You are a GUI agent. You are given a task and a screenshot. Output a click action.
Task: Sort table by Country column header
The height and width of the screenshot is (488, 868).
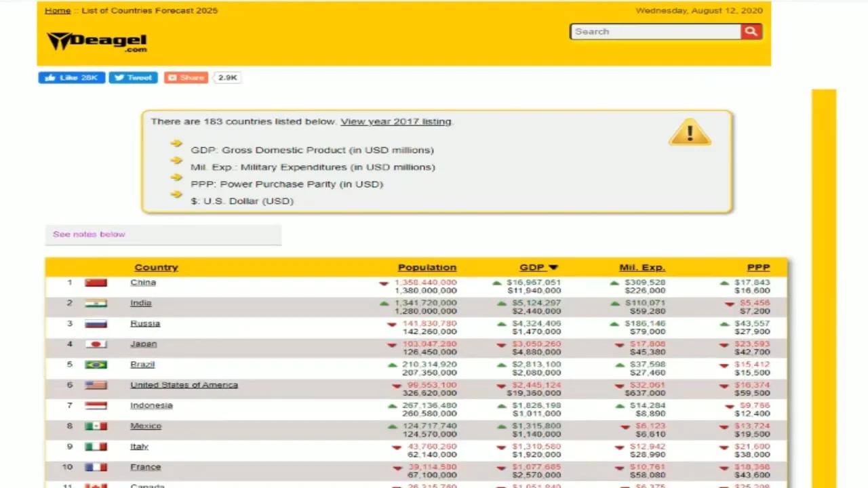coord(156,268)
